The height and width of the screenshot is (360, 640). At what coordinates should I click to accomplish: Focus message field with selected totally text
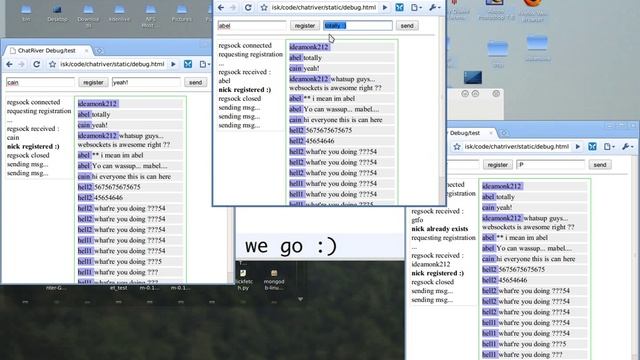pos(358,26)
